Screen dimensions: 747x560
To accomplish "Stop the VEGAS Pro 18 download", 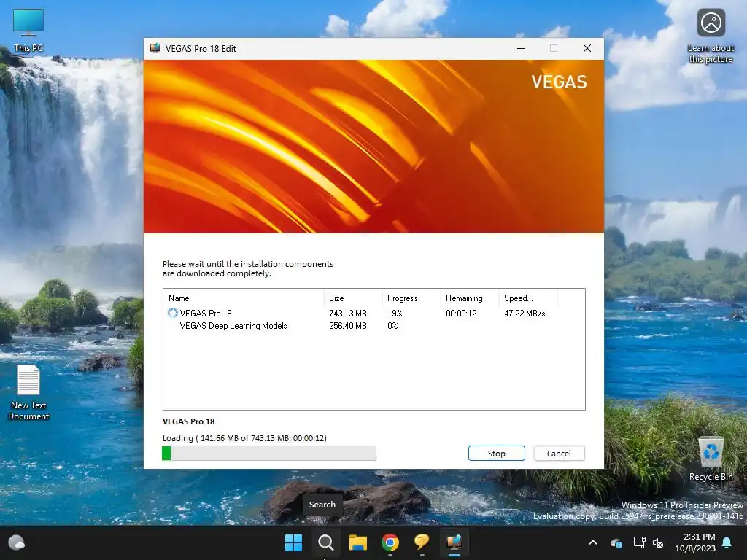I will (x=496, y=454).
